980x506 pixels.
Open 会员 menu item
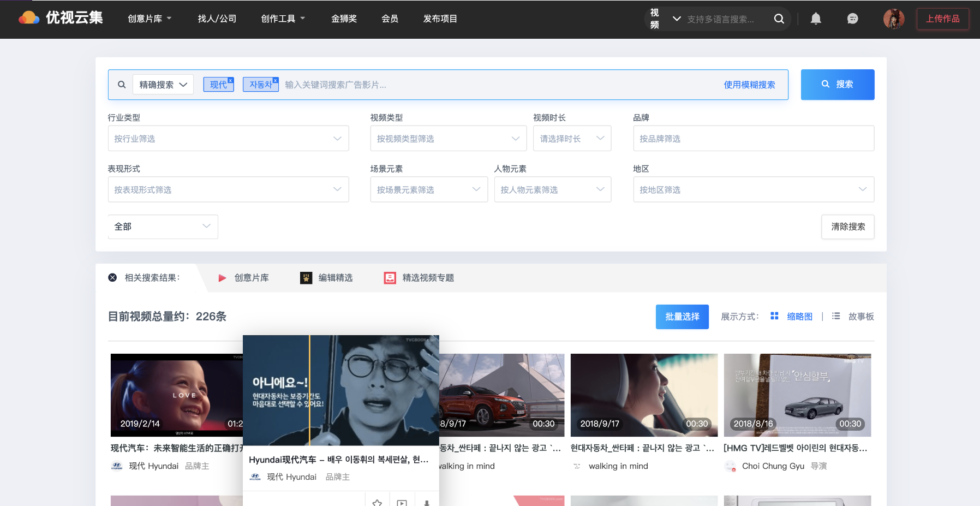(x=390, y=19)
